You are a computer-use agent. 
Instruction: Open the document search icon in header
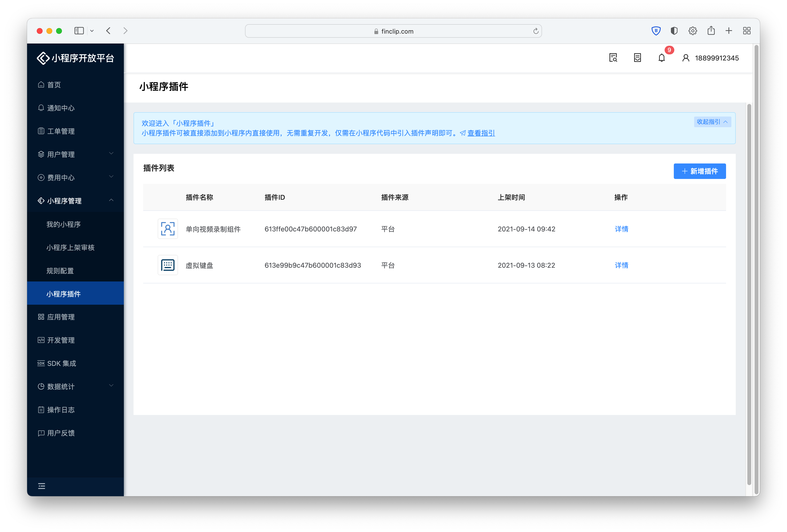[613, 58]
